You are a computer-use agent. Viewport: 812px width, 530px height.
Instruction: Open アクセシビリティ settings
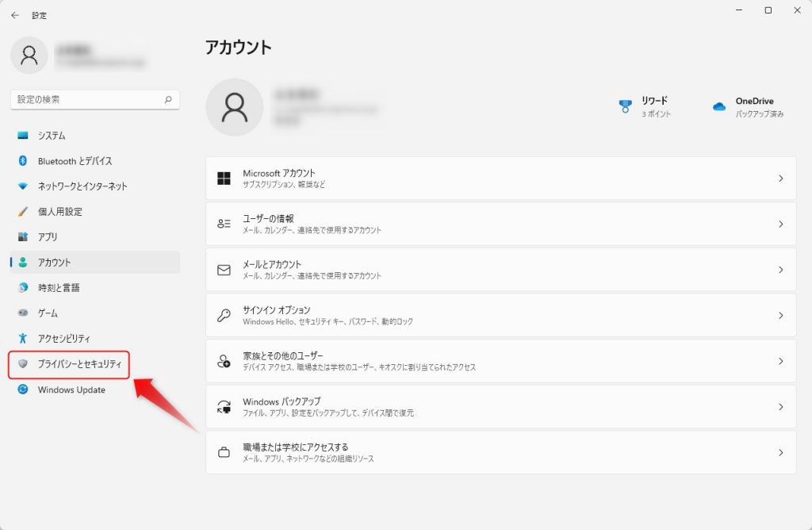95,338
